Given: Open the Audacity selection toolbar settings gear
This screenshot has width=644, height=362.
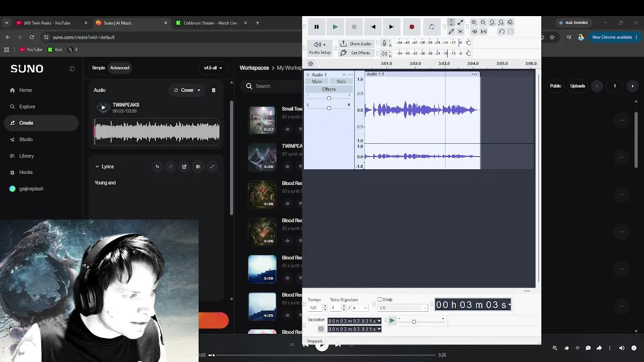Looking at the screenshot, I should [321, 329].
